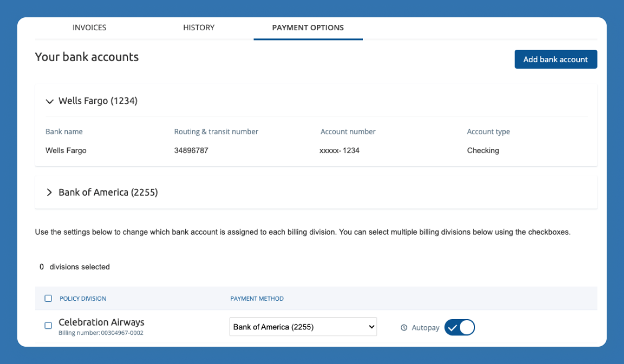Screen dimensions: 624x364
Task: Check the select-all divisions checkbox in the header
Action: (48, 298)
